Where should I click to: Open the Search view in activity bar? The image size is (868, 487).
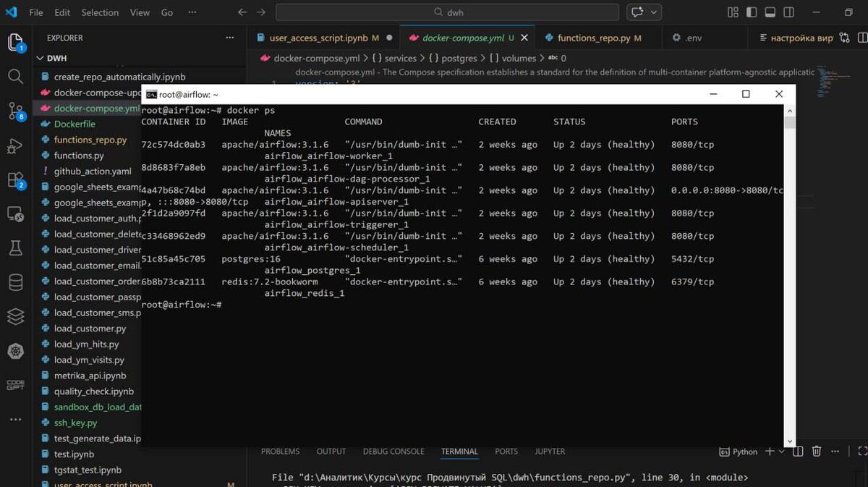(15, 76)
